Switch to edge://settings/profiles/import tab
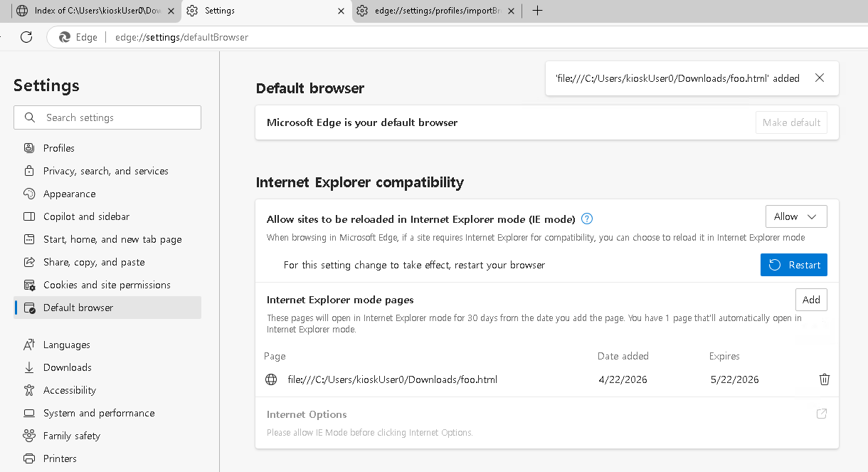 pos(435,11)
